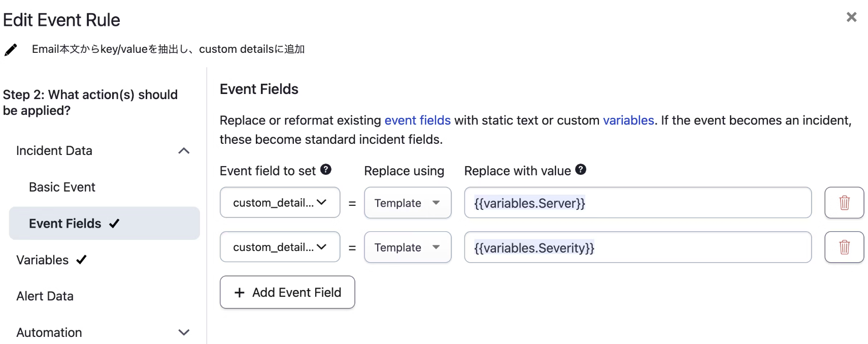Open Alert Data section
868x344 pixels.
(x=45, y=296)
